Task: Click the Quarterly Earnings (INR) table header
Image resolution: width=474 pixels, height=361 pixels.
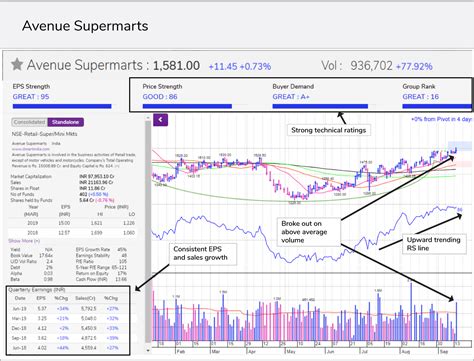Action: 37,290
